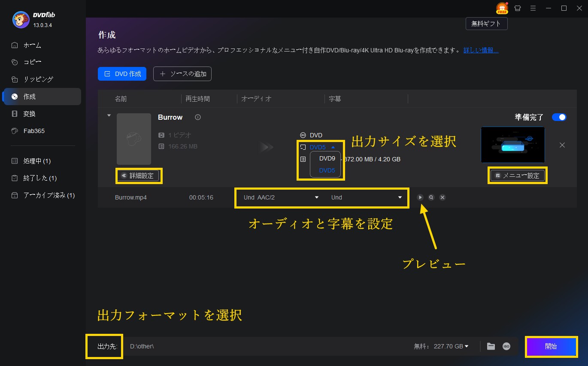This screenshot has width=588, height=366.
Task: Click the DVD 作成 mode button
Action: (x=122, y=74)
